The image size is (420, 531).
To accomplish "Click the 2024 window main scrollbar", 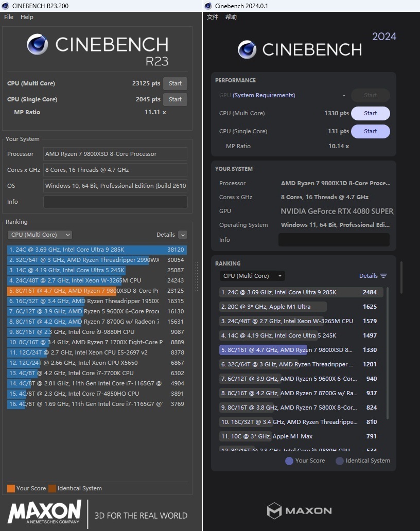I will 401,277.
